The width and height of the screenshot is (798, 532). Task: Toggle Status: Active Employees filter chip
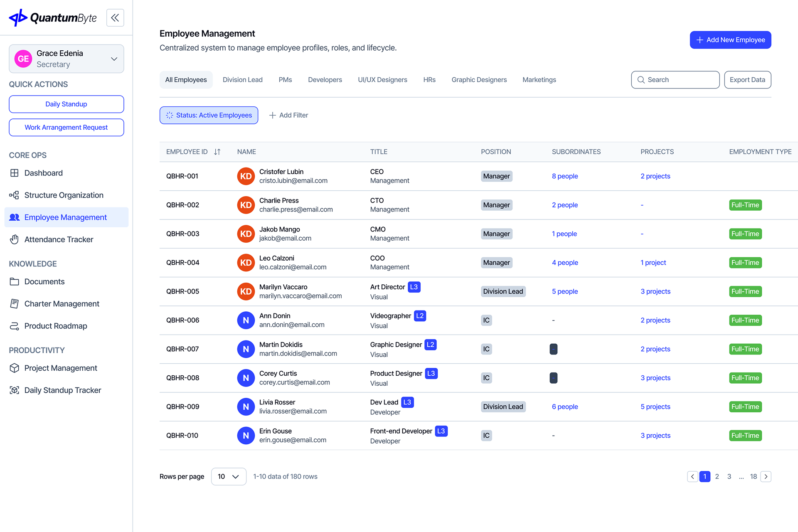click(209, 115)
